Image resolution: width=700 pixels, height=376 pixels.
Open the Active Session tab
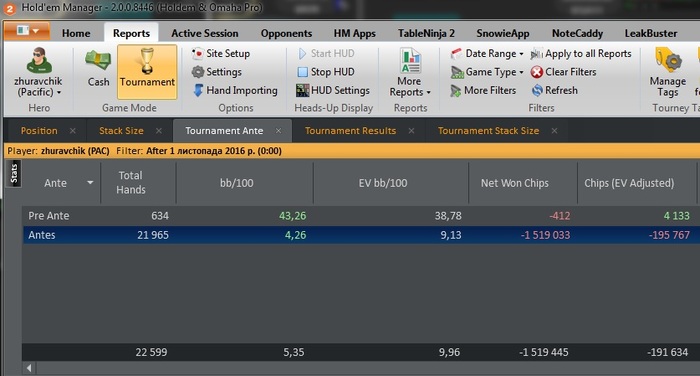(x=204, y=33)
